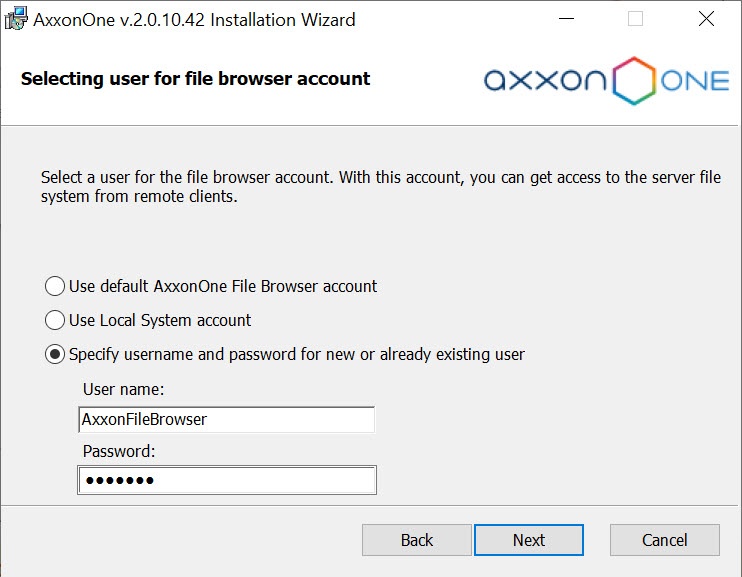The image size is (742, 577).
Task: Click 'Specify username and password' label text
Action: tap(296, 354)
